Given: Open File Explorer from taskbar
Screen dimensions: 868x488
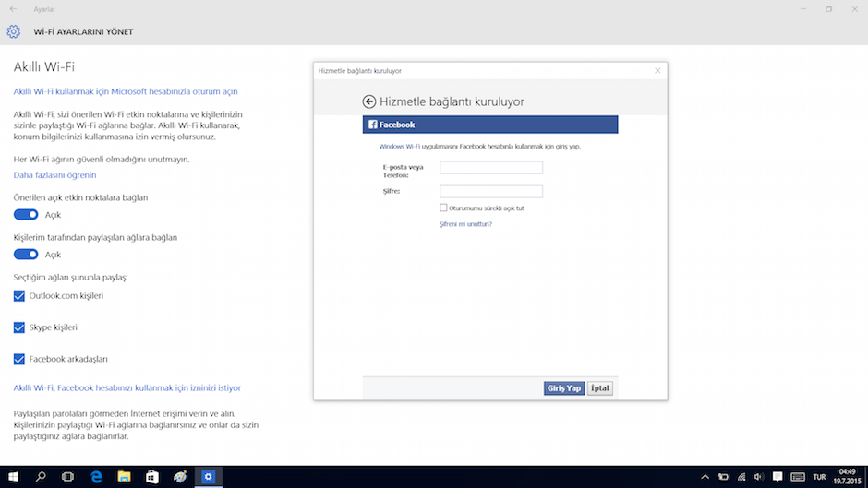Looking at the screenshot, I should (x=124, y=476).
